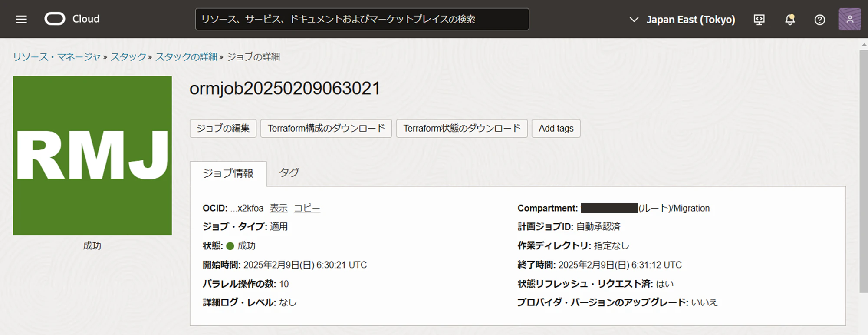Image resolution: width=868 pixels, height=335 pixels.
Task: Switch to the タグ tab
Action: [x=289, y=173]
